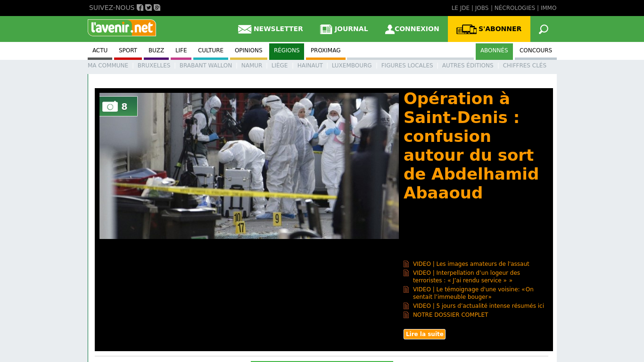Screen dimensions: 644x362
Task: Open the Facebook page via the social icon
Action: [140, 8]
